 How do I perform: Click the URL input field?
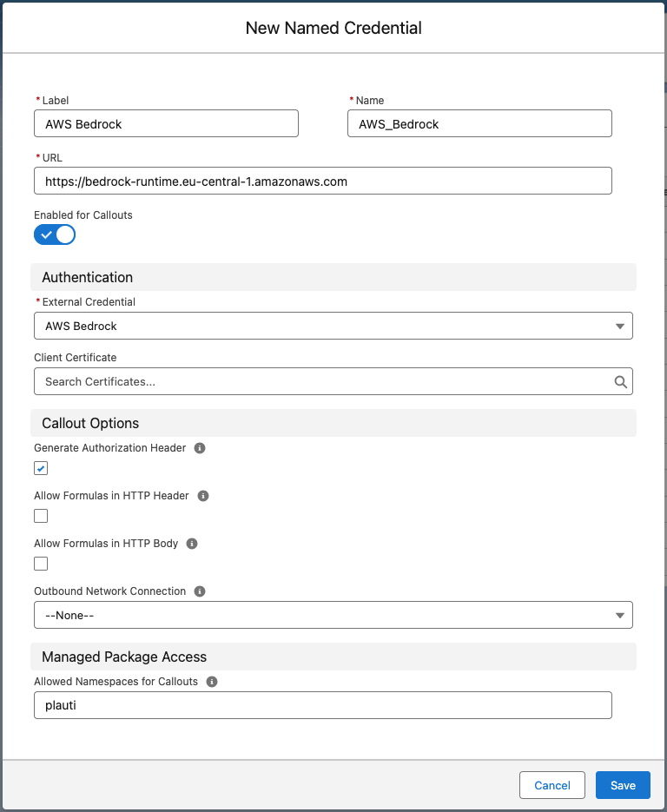[323, 181]
